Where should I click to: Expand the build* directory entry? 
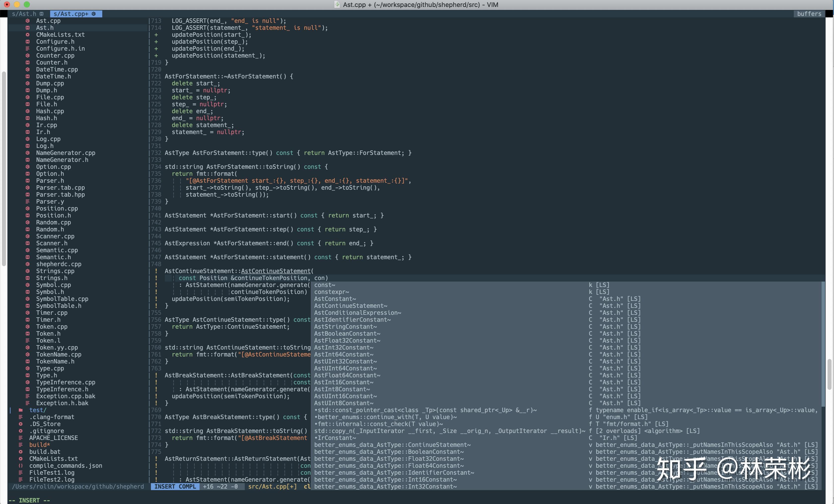click(39, 445)
